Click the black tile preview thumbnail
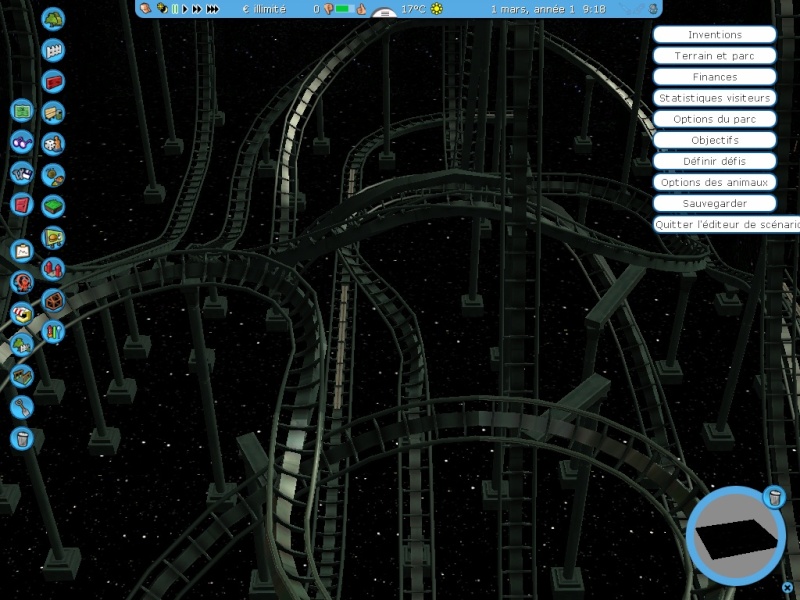800x600 pixels. [737, 539]
